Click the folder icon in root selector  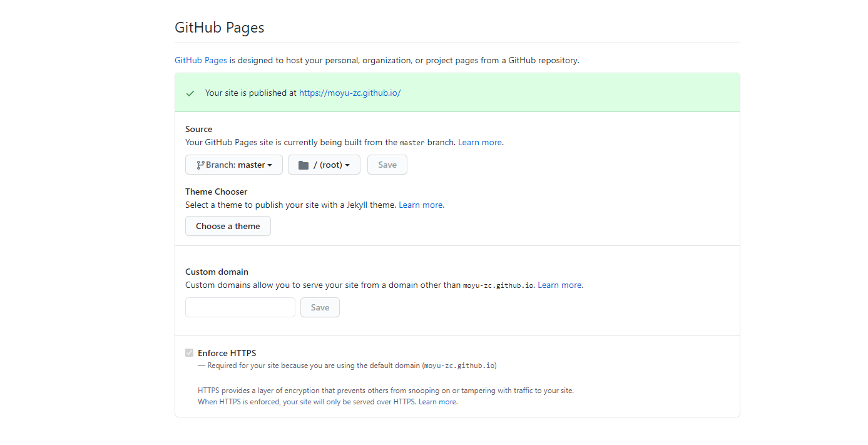click(304, 165)
